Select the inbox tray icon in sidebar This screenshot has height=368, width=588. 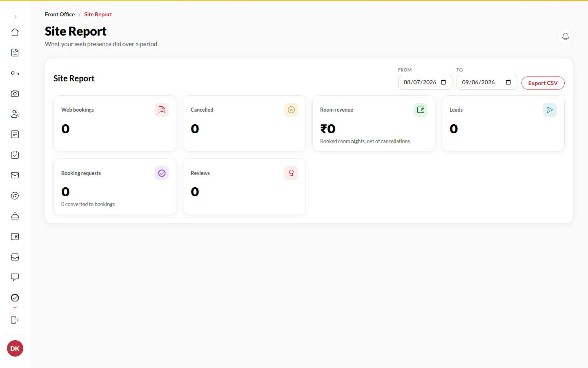tap(15, 257)
